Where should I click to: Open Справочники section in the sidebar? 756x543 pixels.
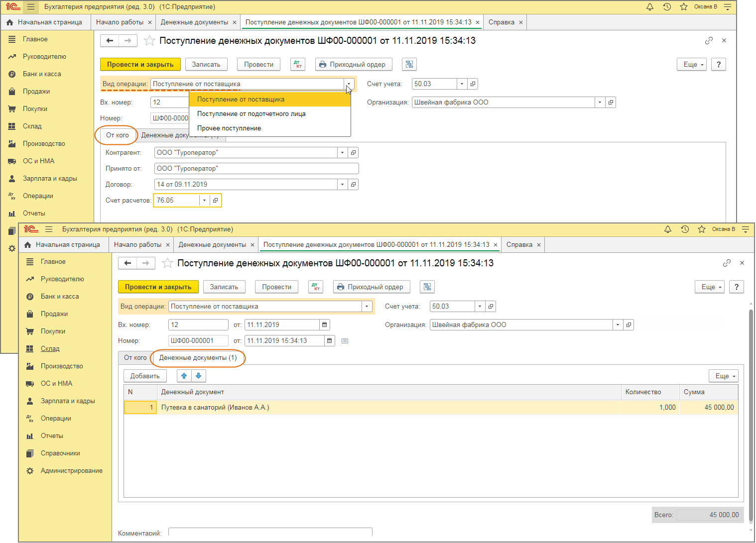click(x=60, y=453)
